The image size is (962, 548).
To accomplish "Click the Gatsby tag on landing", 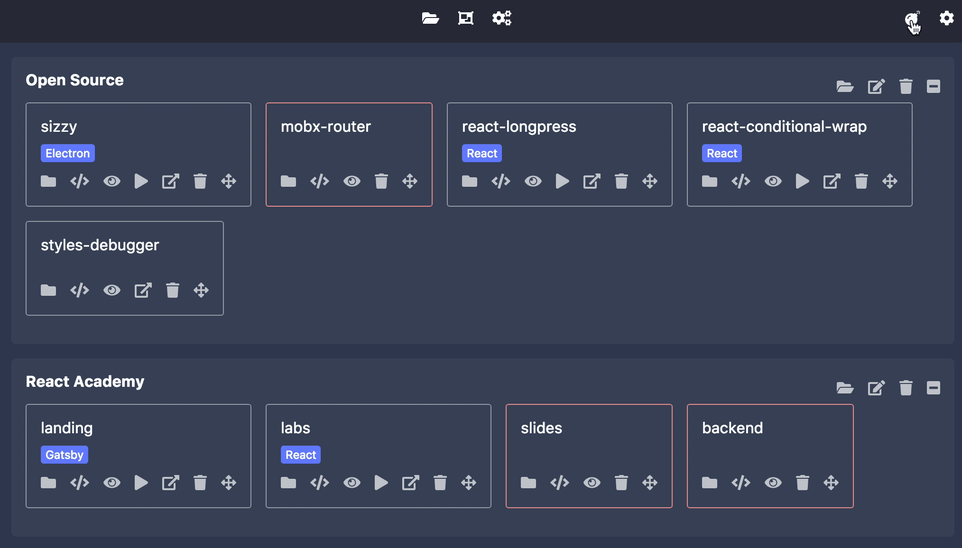I will 64,455.
